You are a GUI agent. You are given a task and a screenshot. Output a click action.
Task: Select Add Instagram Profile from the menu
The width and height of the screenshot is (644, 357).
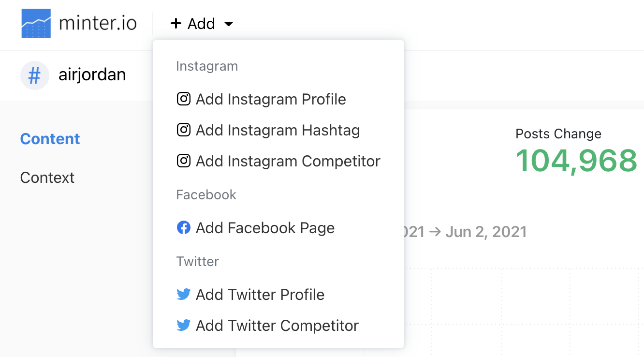coord(271,99)
